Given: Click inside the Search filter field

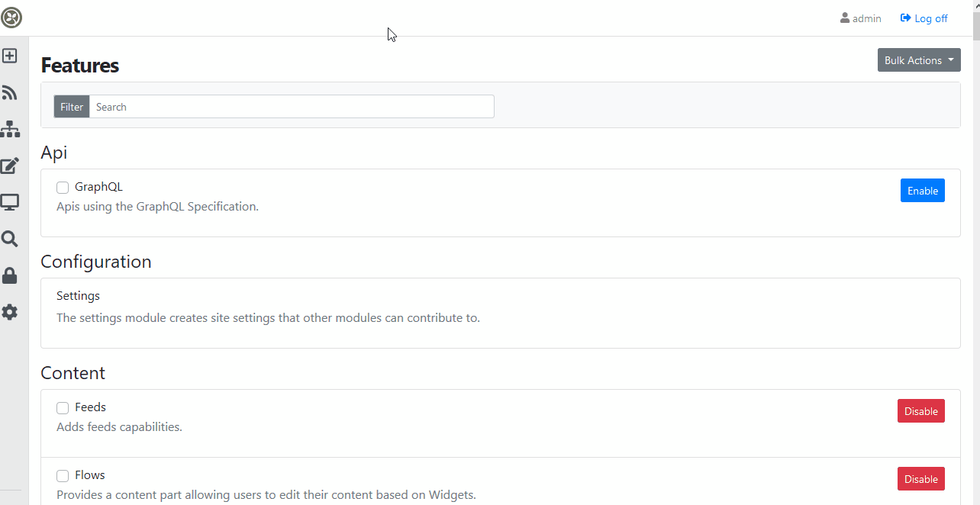Looking at the screenshot, I should coord(290,106).
